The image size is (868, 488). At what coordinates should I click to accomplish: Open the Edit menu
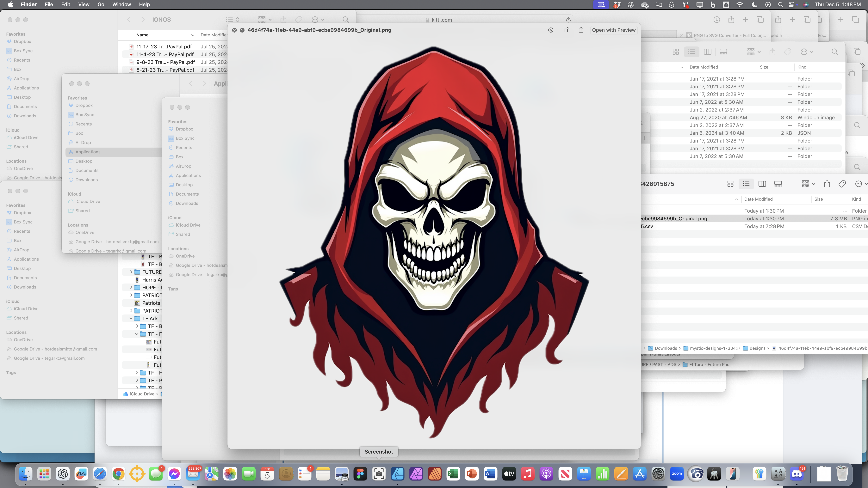65,4
